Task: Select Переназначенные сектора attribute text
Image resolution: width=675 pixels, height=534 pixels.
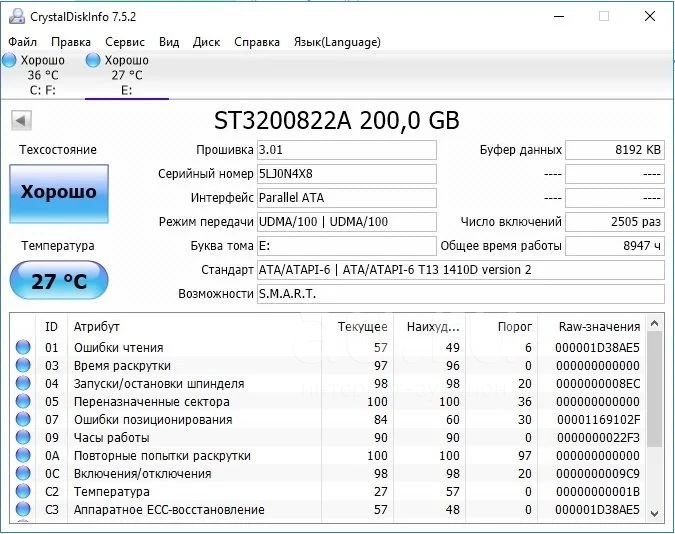Action: 152,402
